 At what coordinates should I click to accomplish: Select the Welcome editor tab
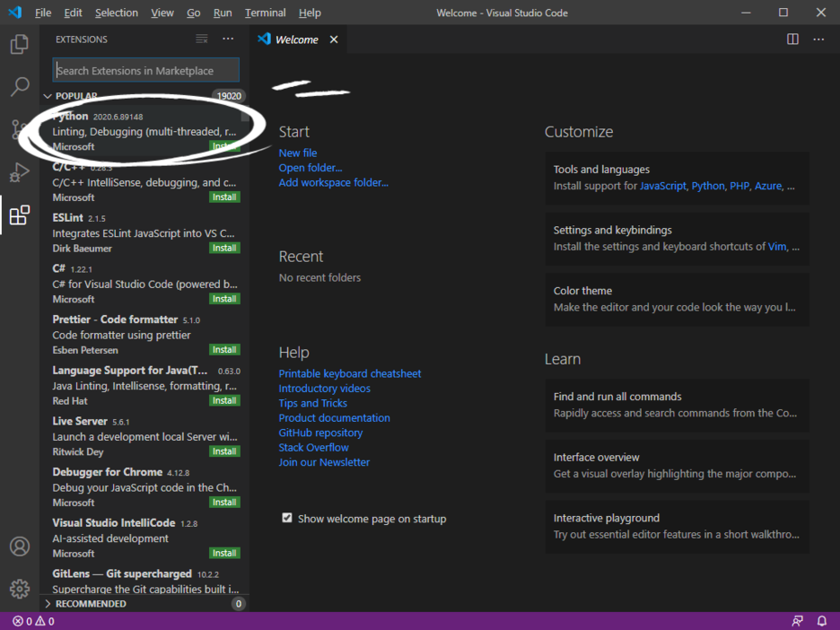click(x=297, y=39)
